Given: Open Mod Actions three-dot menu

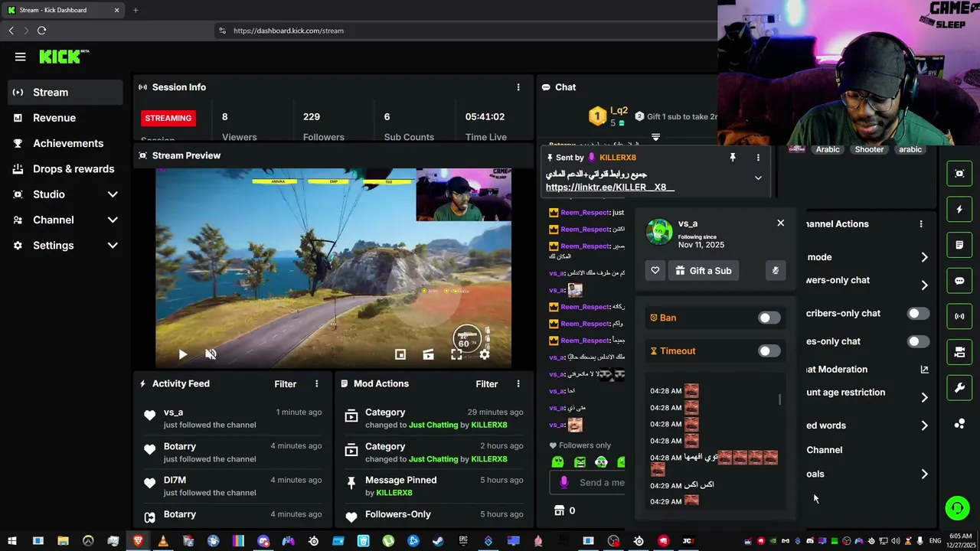Looking at the screenshot, I should point(518,384).
